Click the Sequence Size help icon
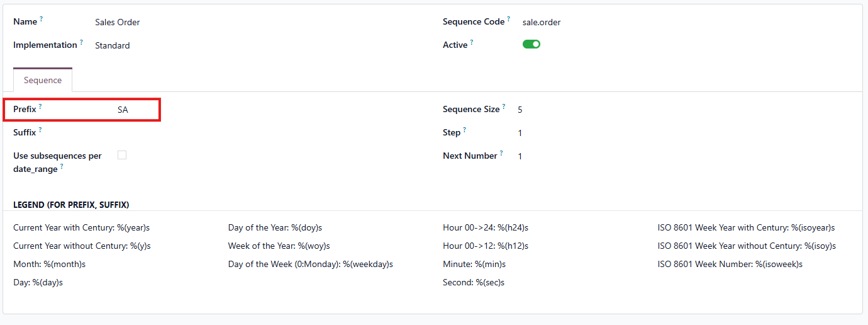The height and width of the screenshot is (325, 868). (x=504, y=107)
